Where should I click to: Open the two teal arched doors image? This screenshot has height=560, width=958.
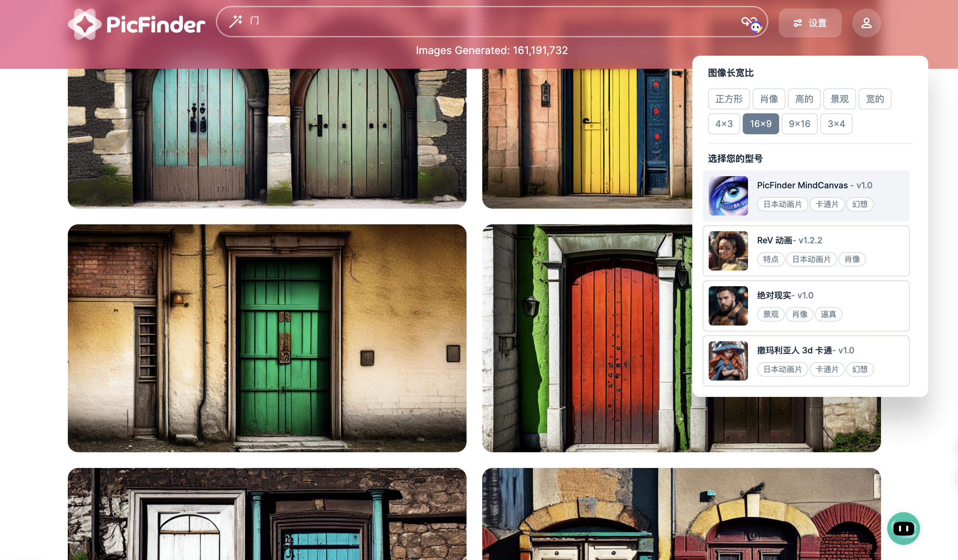[267, 138]
